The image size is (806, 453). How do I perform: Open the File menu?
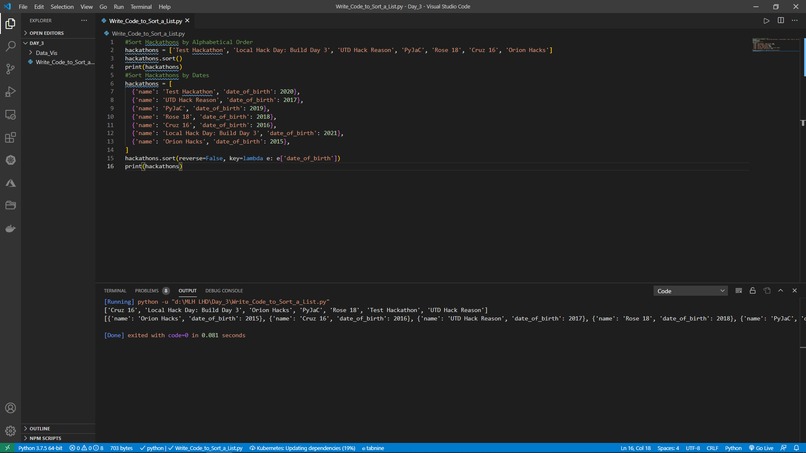tap(23, 7)
